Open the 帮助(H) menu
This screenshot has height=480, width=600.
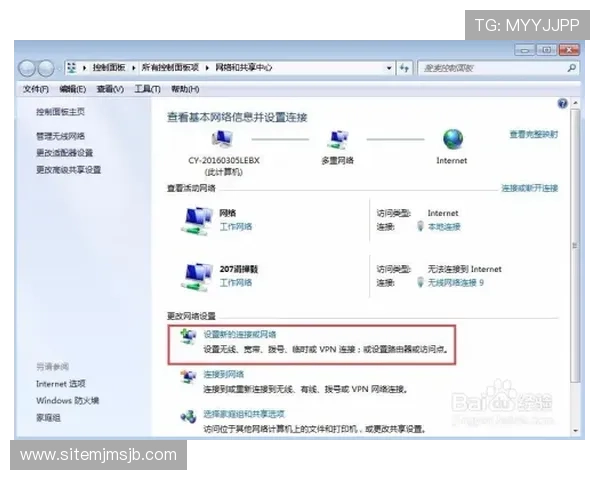click(x=185, y=89)
